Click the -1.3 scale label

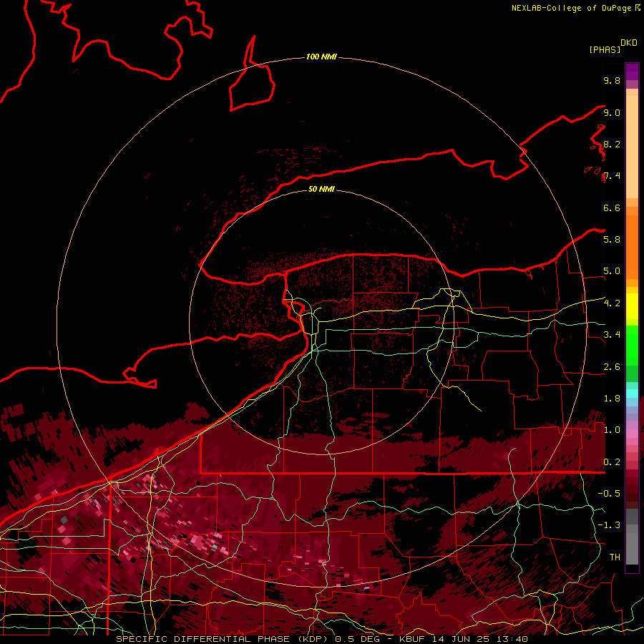(x=609, y=525)
